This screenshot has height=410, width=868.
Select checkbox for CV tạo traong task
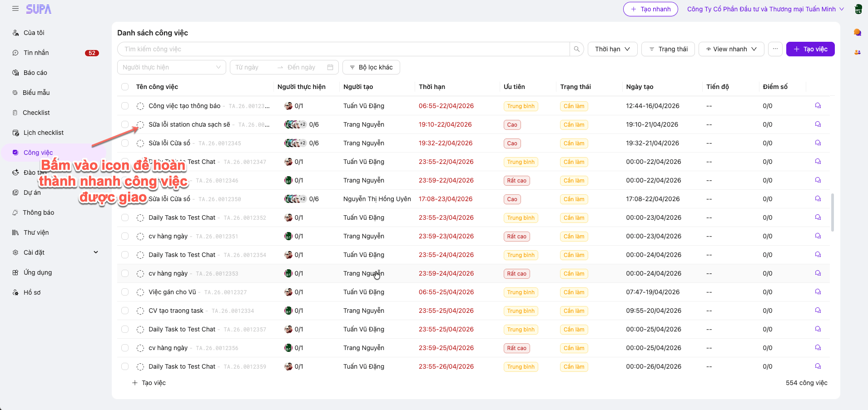pos(125,311)
